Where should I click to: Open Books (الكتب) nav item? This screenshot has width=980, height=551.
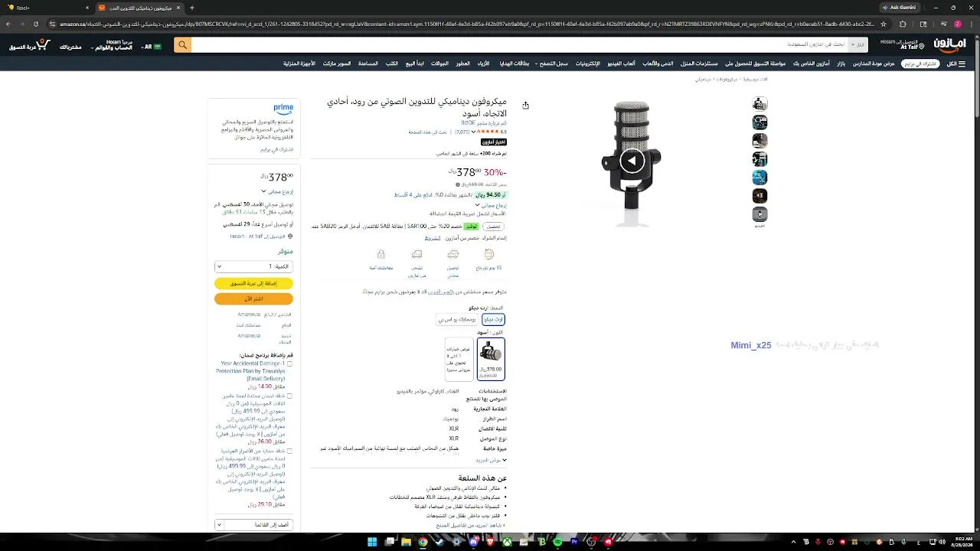(392, 64)
